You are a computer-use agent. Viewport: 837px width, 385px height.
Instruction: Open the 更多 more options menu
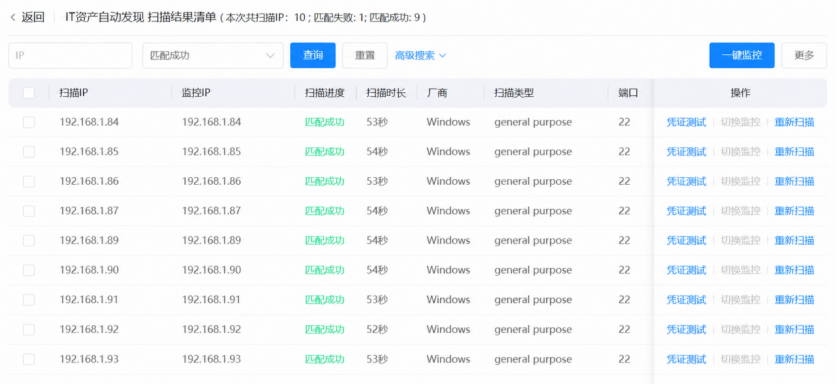pos(804,56)
